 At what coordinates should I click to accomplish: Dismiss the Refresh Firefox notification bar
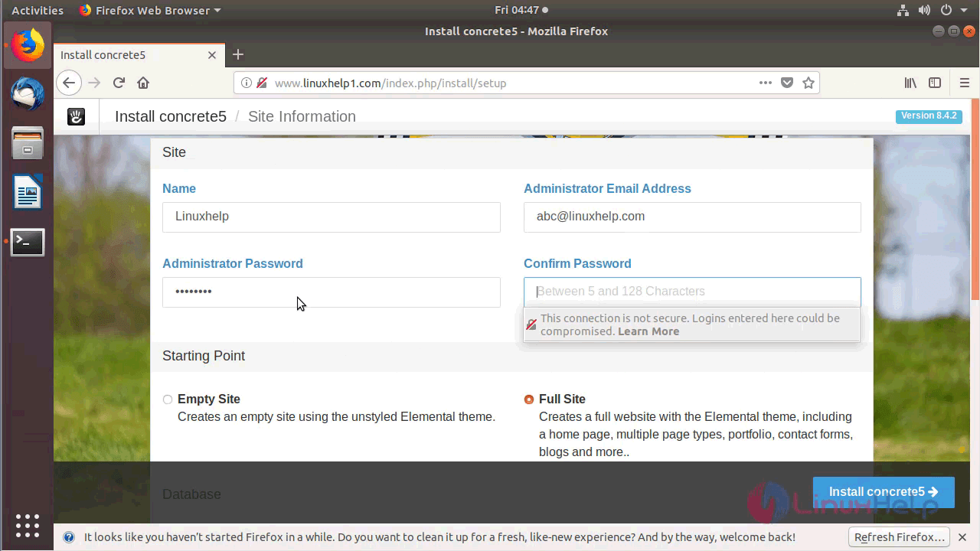962,537
